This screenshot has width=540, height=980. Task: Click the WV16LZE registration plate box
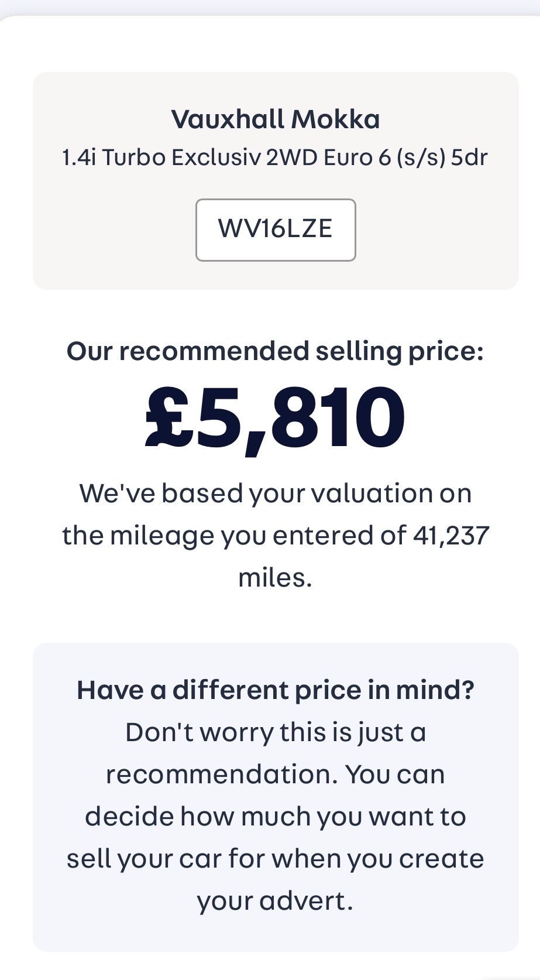[x=275, y=229]
